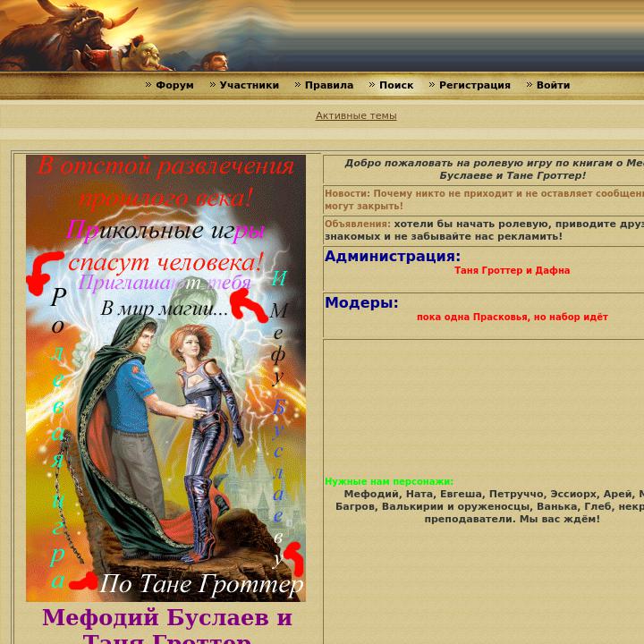Click the Tanya Grotter role-play poster image
The image size is (644, 644).
166,377
